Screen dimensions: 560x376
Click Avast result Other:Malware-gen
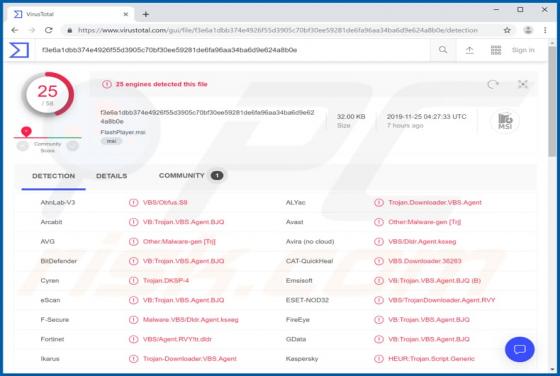[x=425, y=222]
